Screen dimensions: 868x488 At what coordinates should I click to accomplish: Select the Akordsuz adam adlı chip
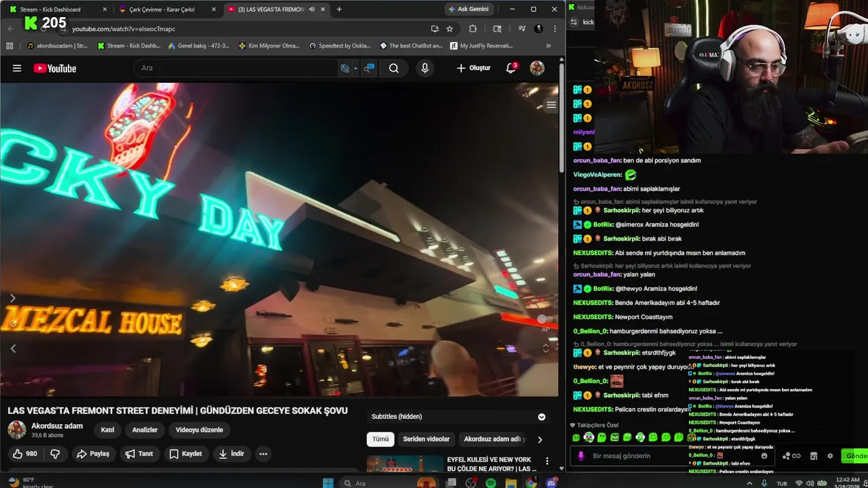tap(494, 439)
